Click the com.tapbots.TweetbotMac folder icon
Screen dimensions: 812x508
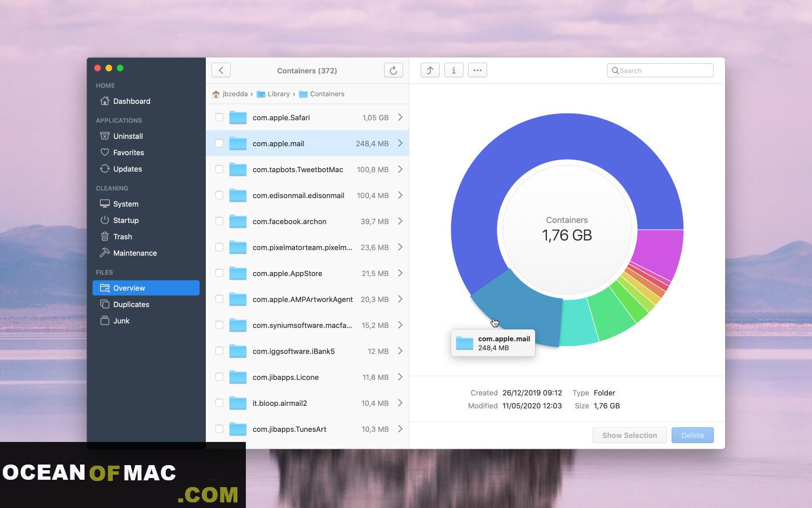coord(238,169)
